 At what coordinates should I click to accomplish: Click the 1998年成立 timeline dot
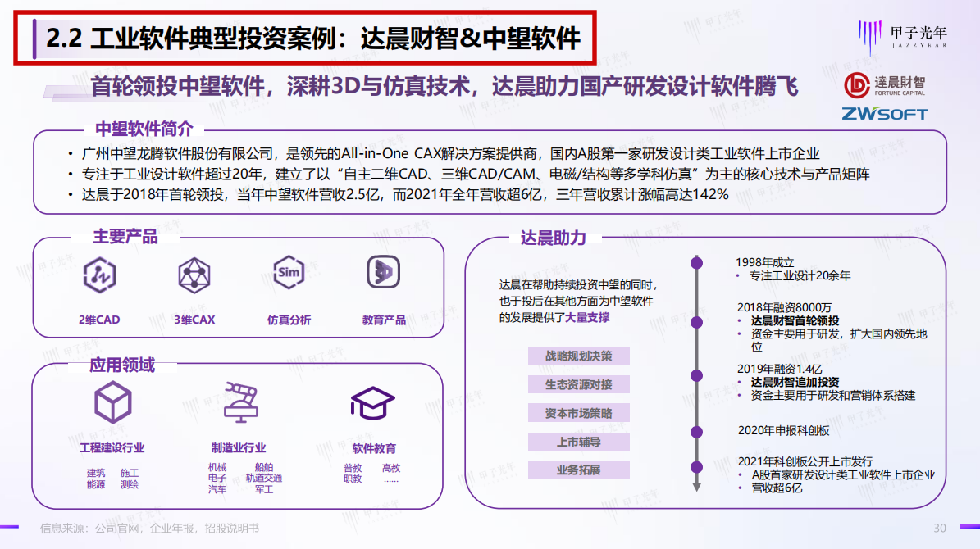click(x=696, y=263)
